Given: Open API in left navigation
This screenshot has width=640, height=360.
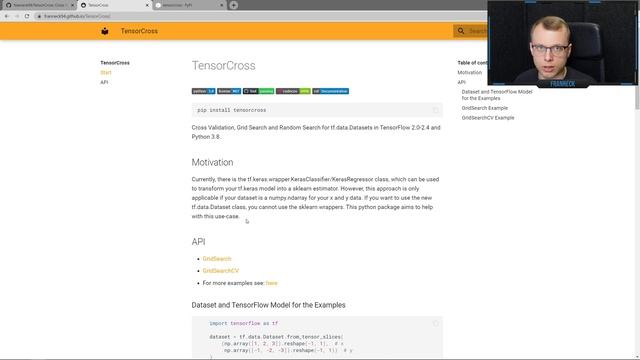Looking at the screenshot, I should [104, 82].
